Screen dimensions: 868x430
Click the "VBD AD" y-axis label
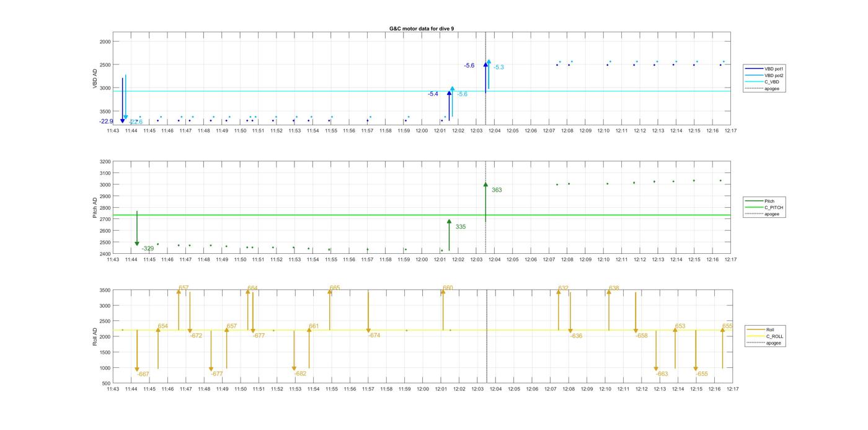tap(95, 79)
